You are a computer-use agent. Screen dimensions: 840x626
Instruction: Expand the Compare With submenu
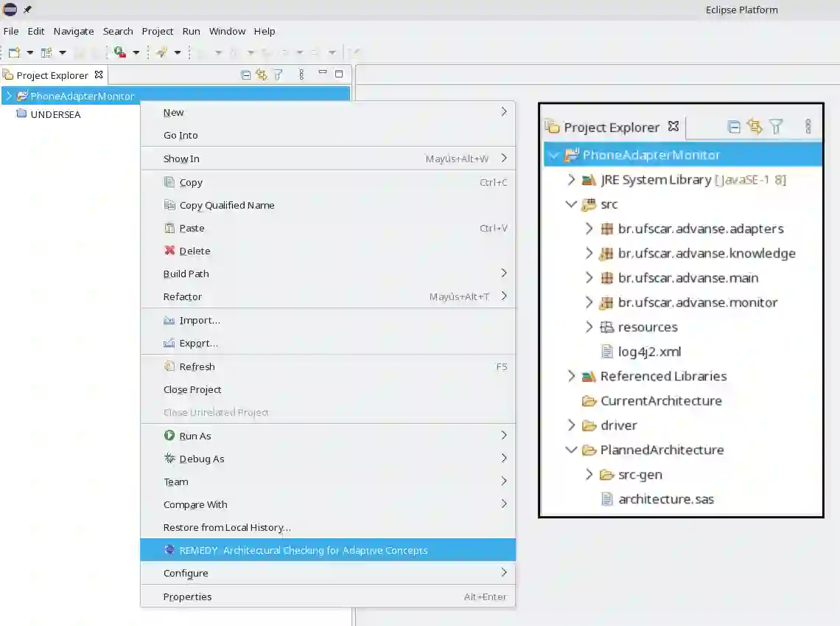(328, 504)
